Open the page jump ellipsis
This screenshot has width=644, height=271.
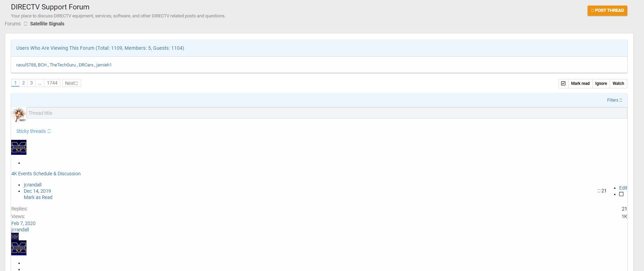click(40, 83)
